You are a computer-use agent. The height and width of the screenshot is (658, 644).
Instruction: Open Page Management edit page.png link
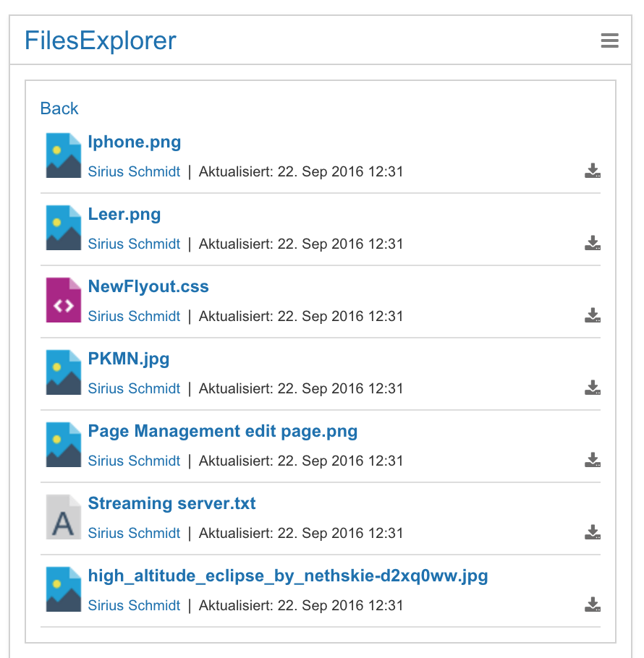pos(223,431)
